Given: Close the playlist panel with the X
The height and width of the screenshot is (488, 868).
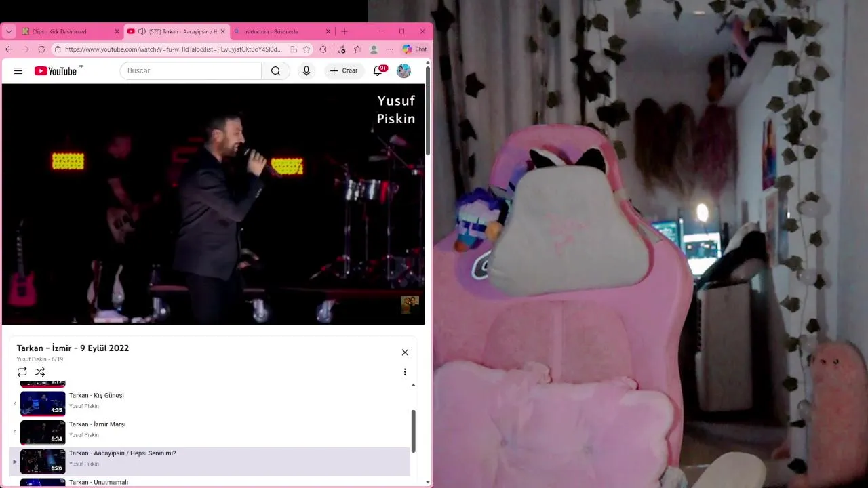Looking at the screenshot, I should 405,352.
